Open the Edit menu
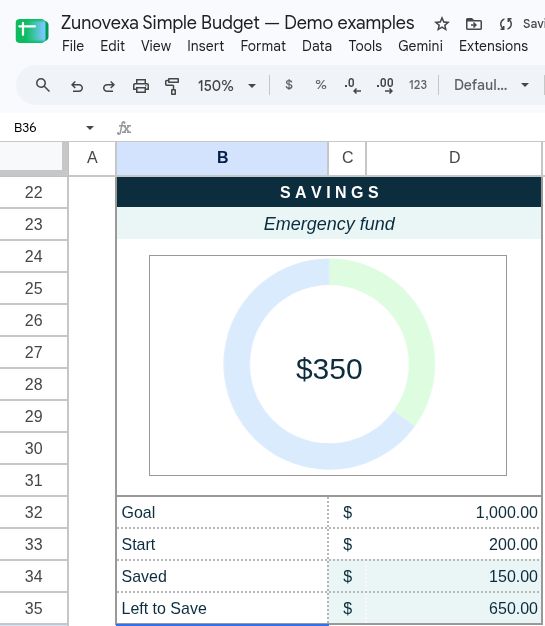The height and width of the screenshot is (626, 545). (112, 46)
